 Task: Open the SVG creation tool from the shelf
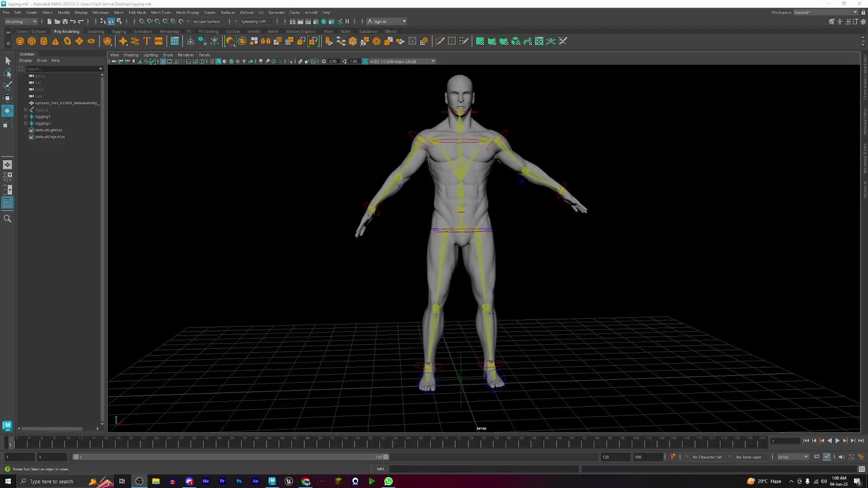(159, 41)
